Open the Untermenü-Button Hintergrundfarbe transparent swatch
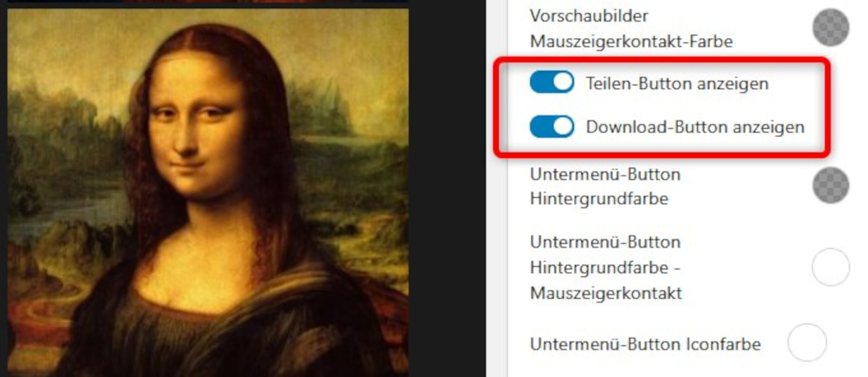This screenshot has width=868, height=377. tap(830, 185)
